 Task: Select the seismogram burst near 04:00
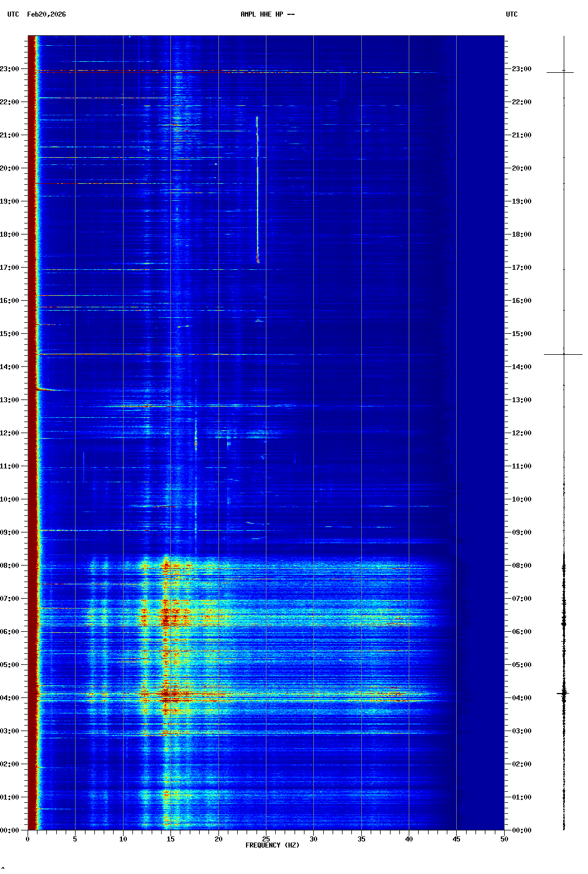(563, 693)
